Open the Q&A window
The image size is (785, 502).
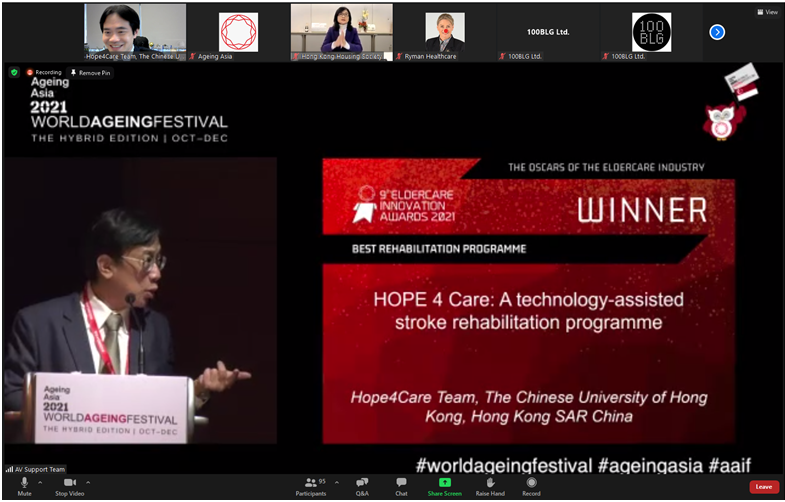click(362, 486)
